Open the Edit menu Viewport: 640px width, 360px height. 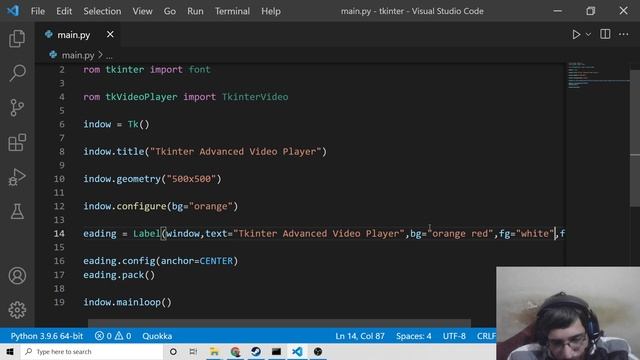[64, 11]
